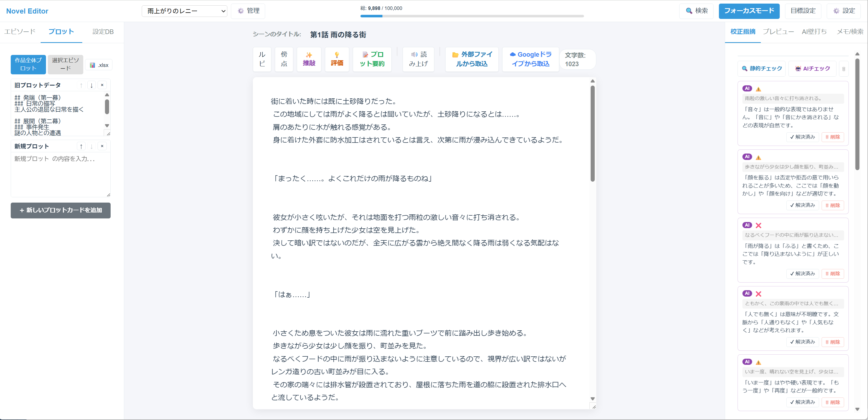Image resolution: width=868 pixels, height=420 pixels.
Task: Go to Novel Editor home link
Action: (27, 11)
